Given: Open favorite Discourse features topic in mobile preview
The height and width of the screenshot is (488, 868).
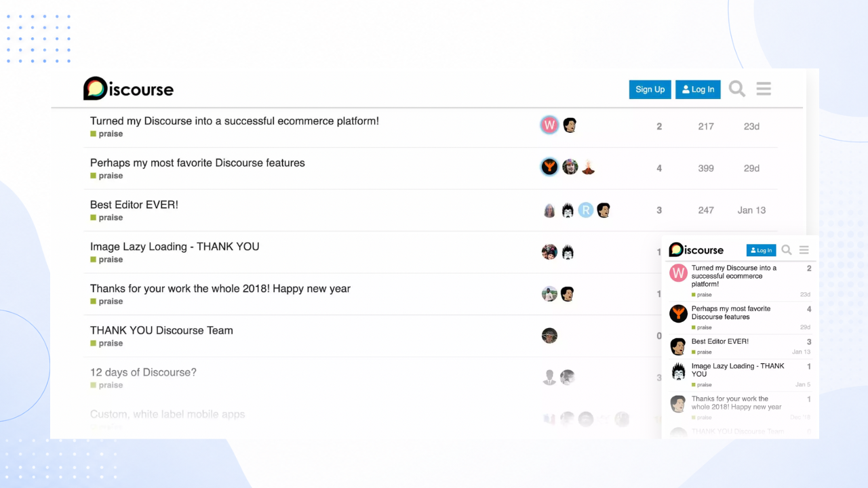Looking at the screenshot, I should click(731, 312).
